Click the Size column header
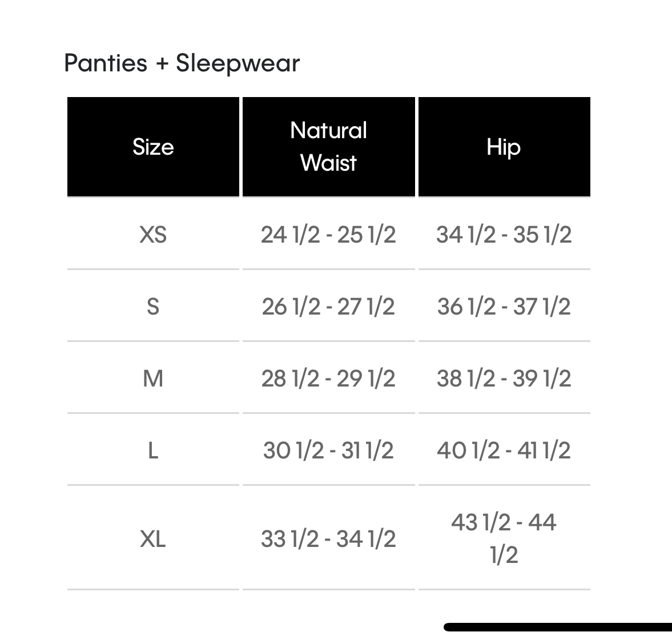The image size is (672, 632). (x=153, y=147)
